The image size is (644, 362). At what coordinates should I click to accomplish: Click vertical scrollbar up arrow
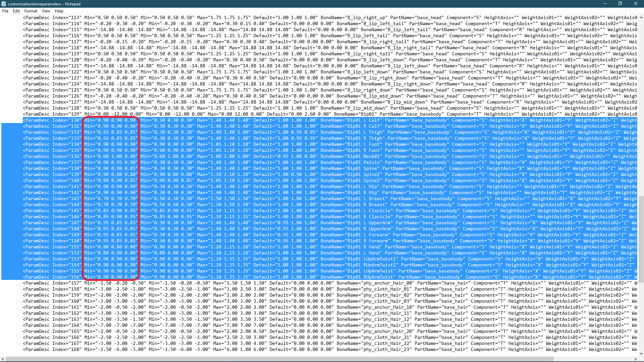641,17
